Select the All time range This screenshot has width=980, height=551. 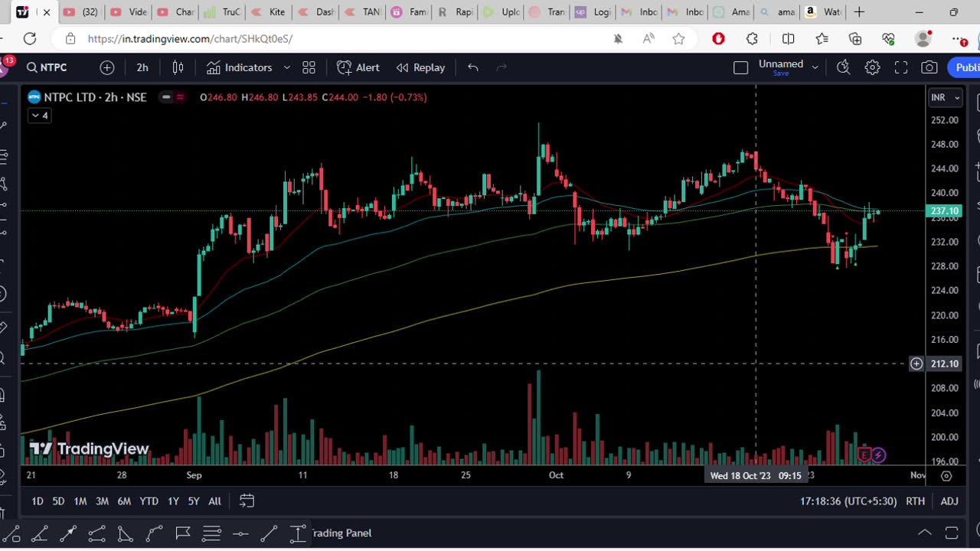click(214, 501)
